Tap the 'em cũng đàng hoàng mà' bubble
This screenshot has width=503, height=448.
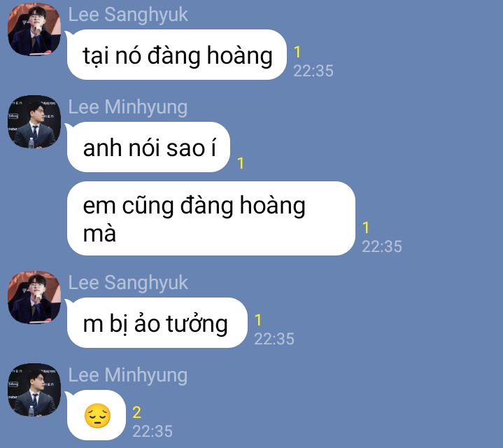click(x=211, y=218)
